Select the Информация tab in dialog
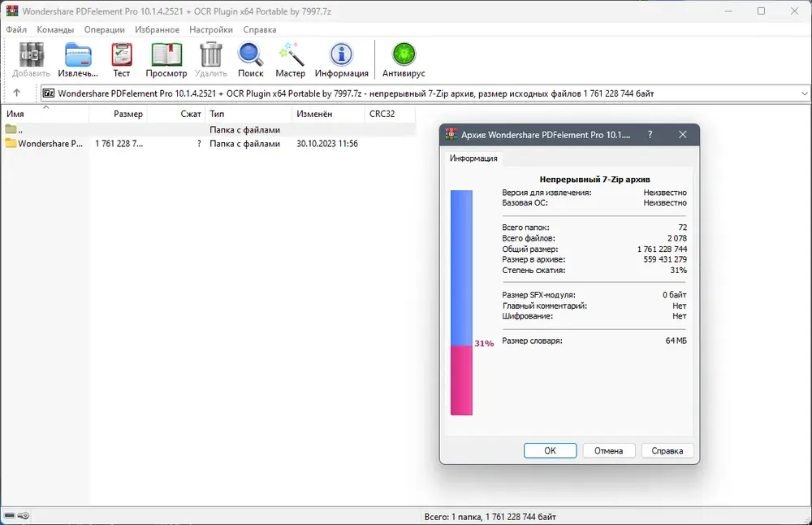 point(473,158)
